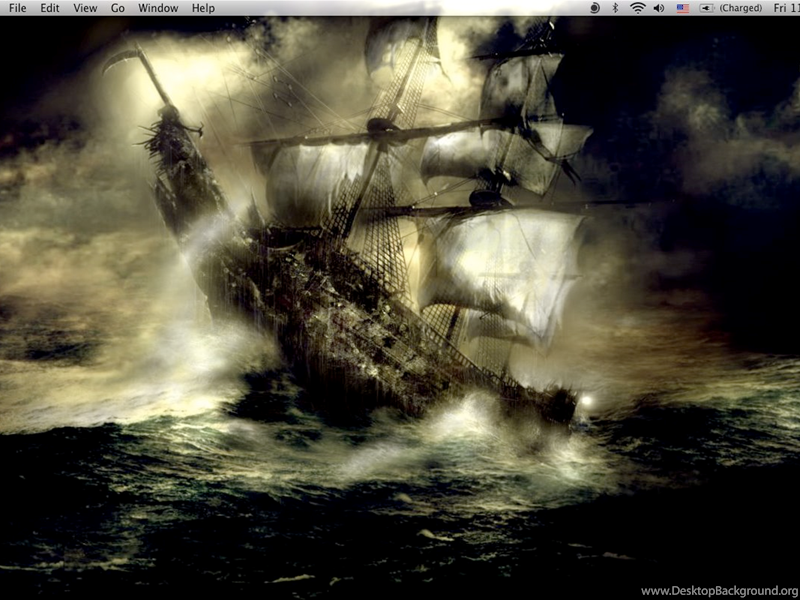Open the Wi-Fi status menu
This screenshot has height=600, width=800.
637,8
